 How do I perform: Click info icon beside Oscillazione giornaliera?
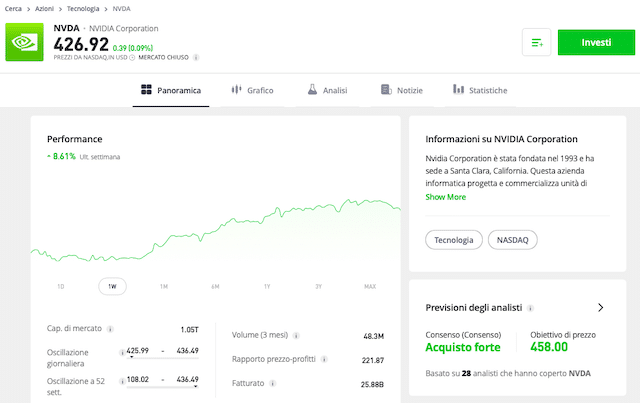pos(122,353)
